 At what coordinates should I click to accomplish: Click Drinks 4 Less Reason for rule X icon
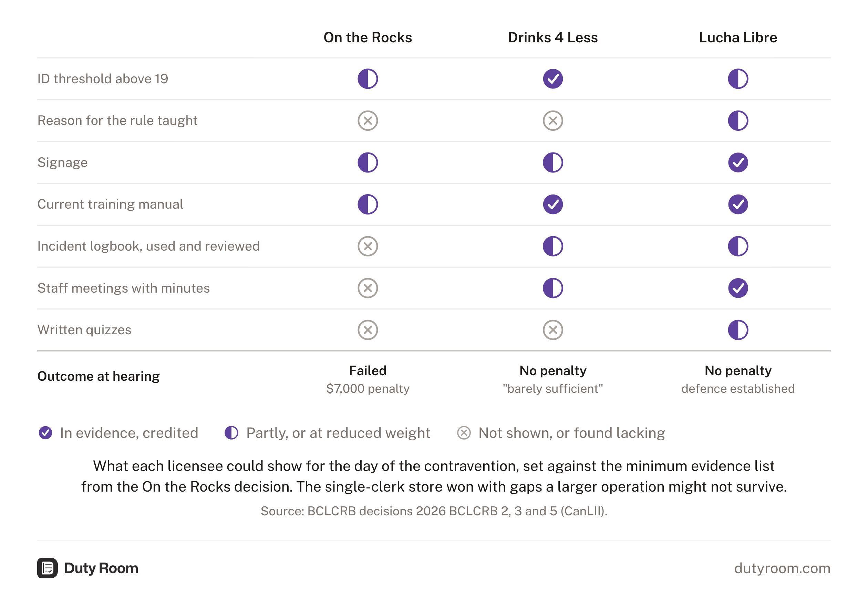click(x=552, y=120)
